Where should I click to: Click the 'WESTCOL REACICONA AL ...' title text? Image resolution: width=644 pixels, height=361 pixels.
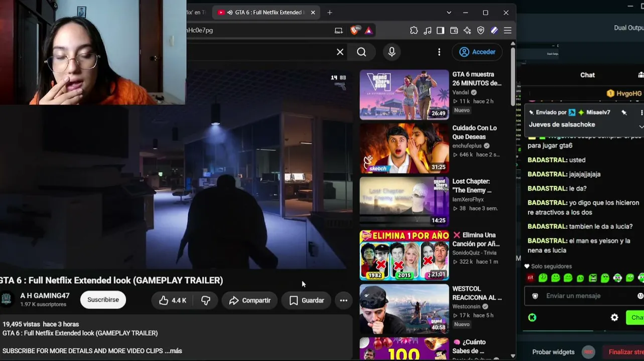pos(477,293)
